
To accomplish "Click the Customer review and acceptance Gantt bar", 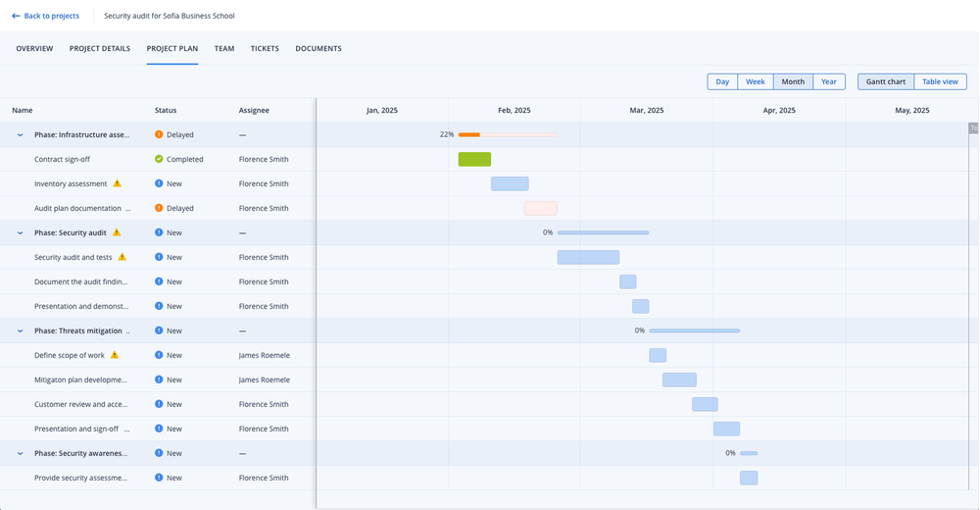I will pos(705,404).
